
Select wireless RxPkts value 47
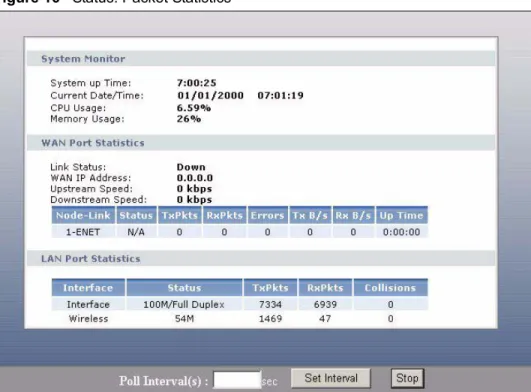click(x=325, y=319)
